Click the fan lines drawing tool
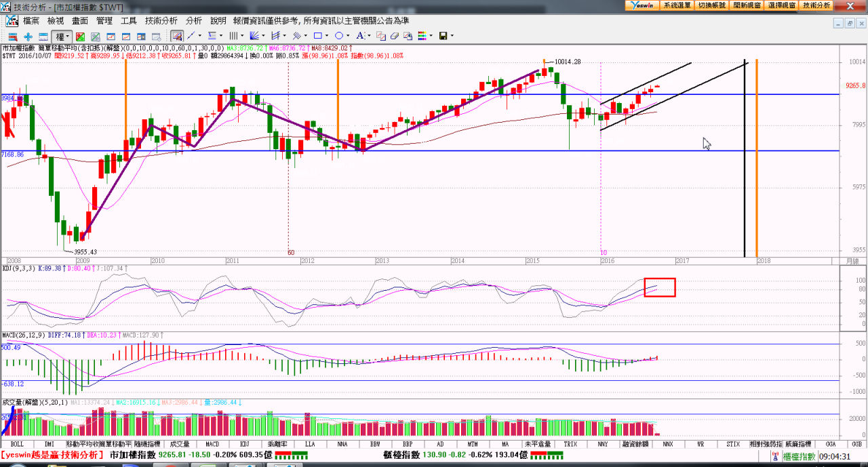Image resolution: width=868 pixels, height=467 pixels. pyautogui.click(x=254, y=36)
